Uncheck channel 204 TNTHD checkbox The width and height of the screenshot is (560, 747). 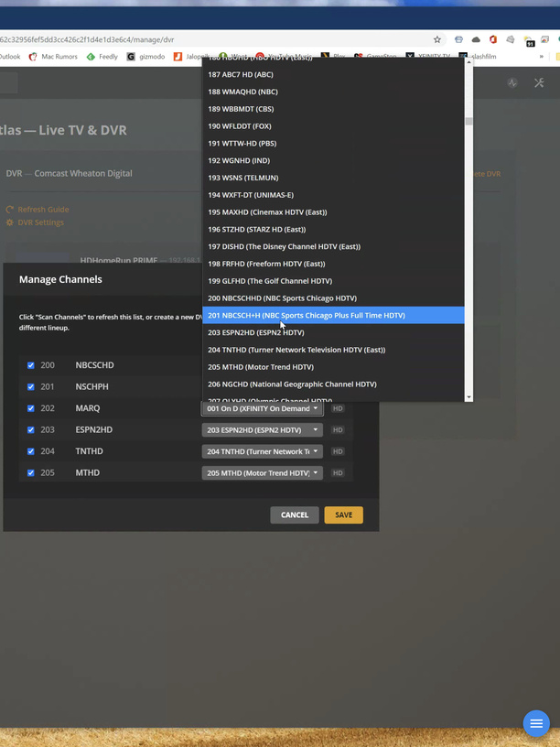(x=31, y=451)
